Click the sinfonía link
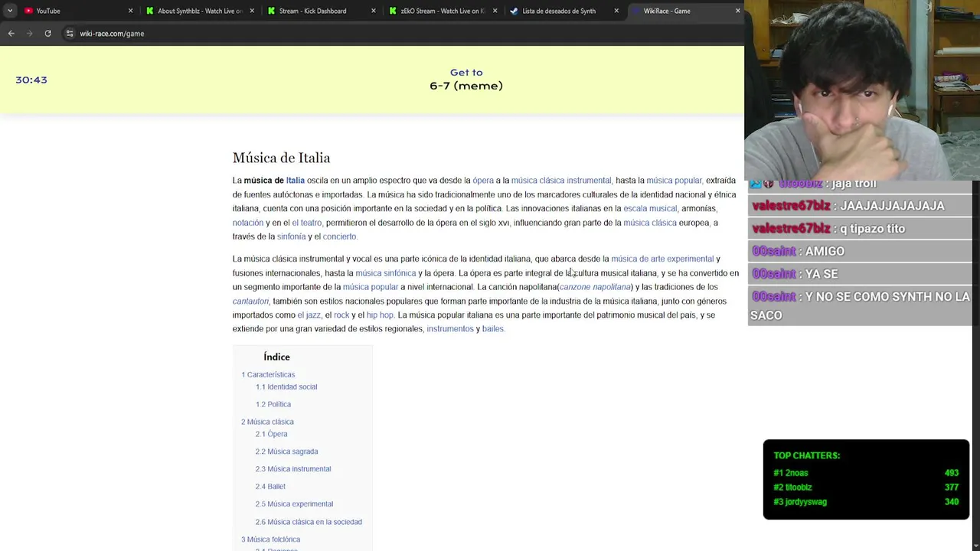This screenshot has height=551, width=980. [x=291, y=236]
